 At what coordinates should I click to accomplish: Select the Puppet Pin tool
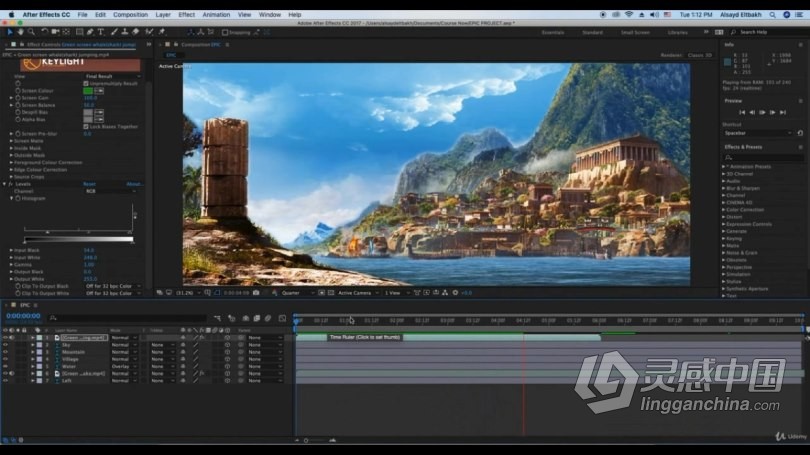point(162,32)
